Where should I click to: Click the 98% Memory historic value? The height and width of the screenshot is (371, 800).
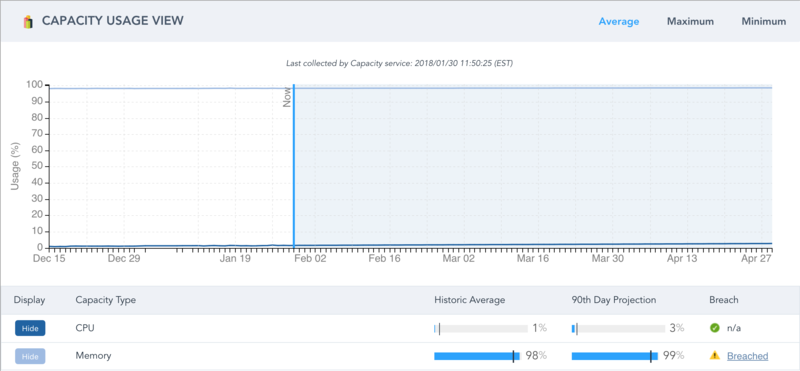pos(536,356)
